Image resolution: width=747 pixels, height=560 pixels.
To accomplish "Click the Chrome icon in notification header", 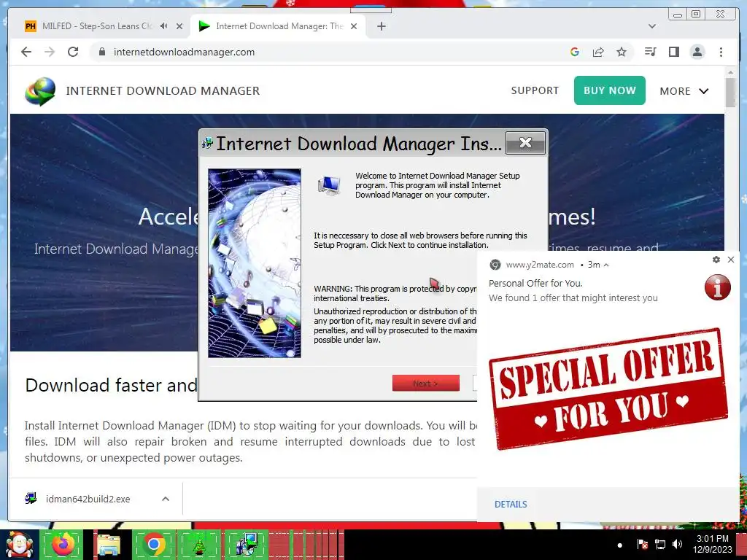I will (495, 265).
